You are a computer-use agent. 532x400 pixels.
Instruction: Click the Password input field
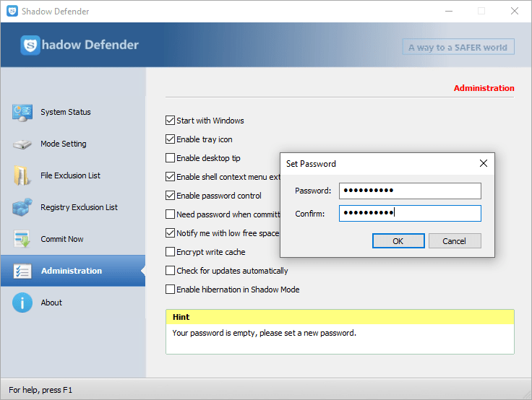tap(410, 191)
